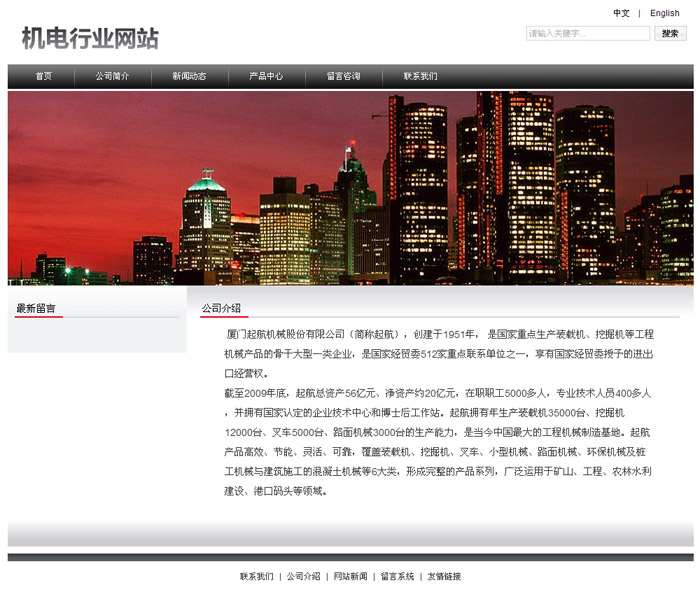Click the 搜索 search button
This screenshot has height=606, width=700.
(x=670, y=33)
